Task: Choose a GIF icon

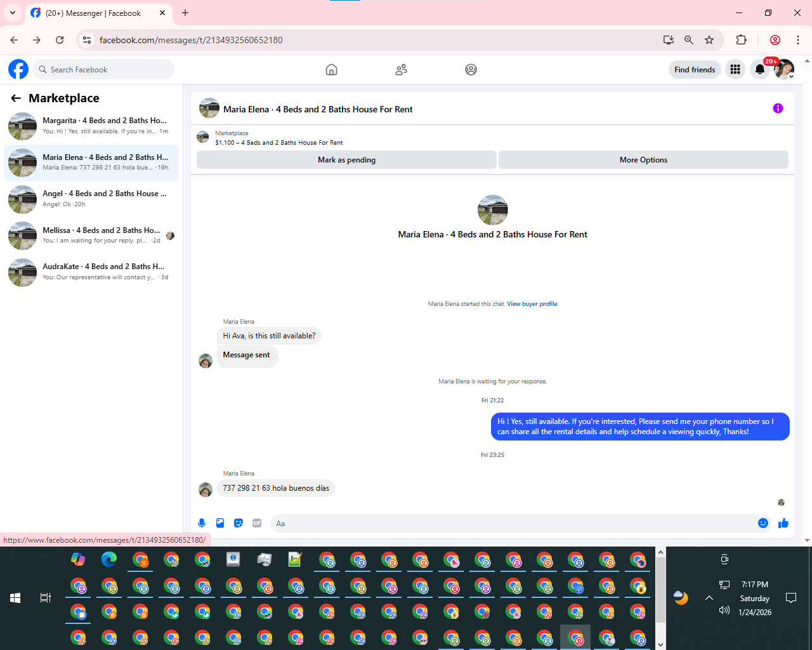Action: pyautogui.click(x=257, y=523)
